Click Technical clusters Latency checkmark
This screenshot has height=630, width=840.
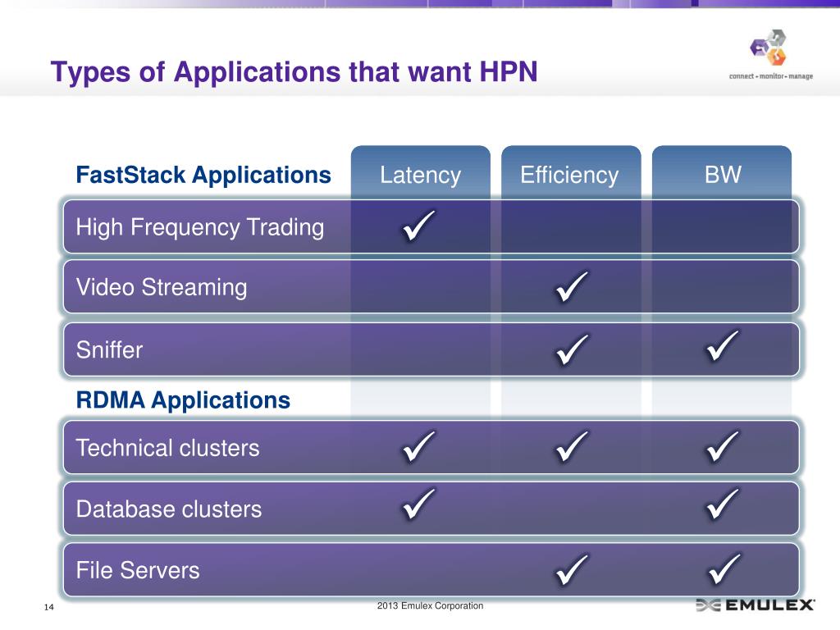[419, 447]
